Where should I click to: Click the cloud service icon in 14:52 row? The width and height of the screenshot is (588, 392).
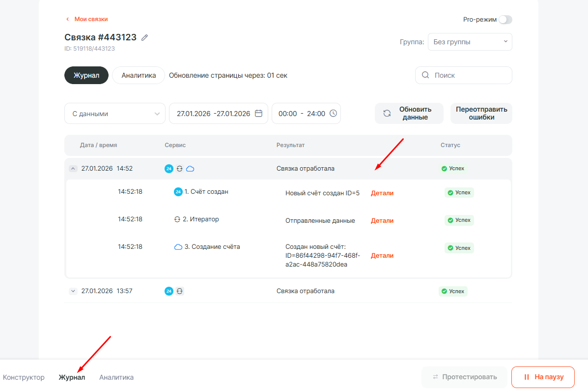(190, 169)
